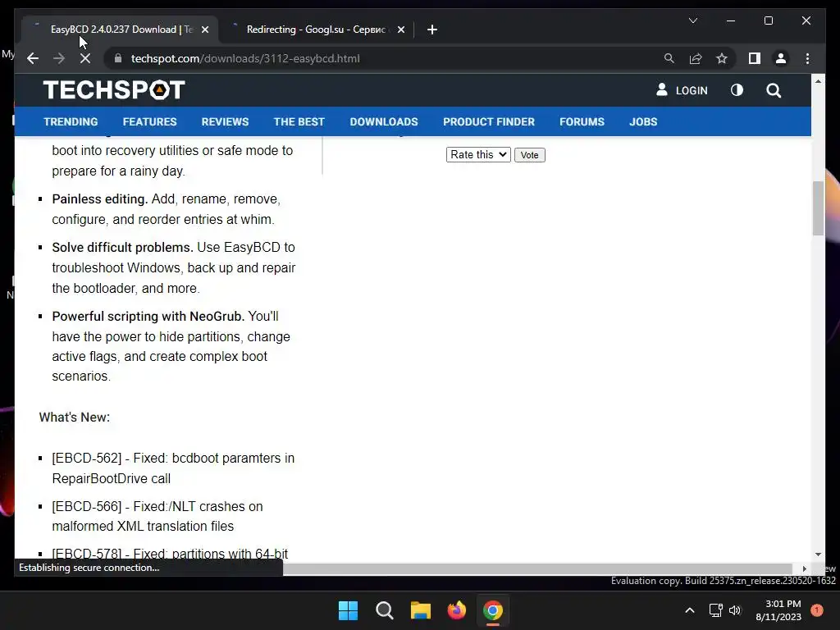Screen dimensions: 840x630
Task: Close the Redirecting Googl.su tab
Action: pos(400,30)
